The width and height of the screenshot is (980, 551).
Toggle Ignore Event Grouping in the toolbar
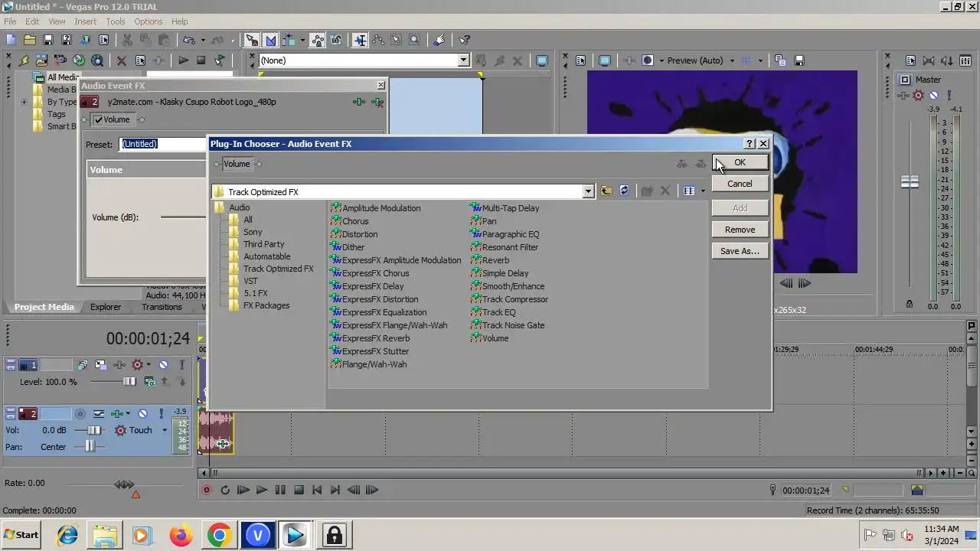pos(335,40)
